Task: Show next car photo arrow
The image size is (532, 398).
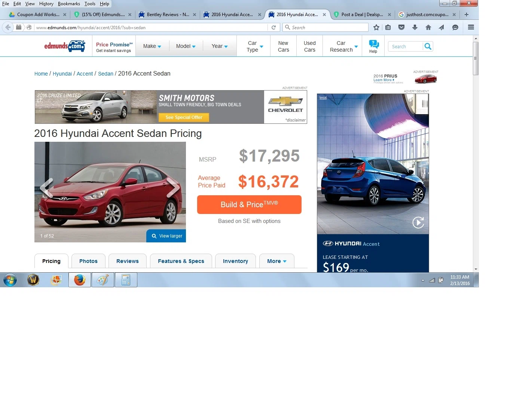Action: point(173,188)
